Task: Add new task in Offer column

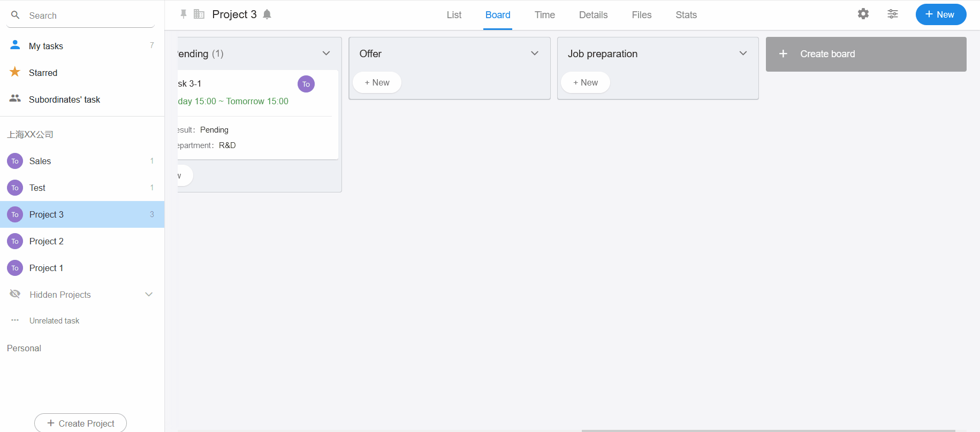Action: [377, 82]
